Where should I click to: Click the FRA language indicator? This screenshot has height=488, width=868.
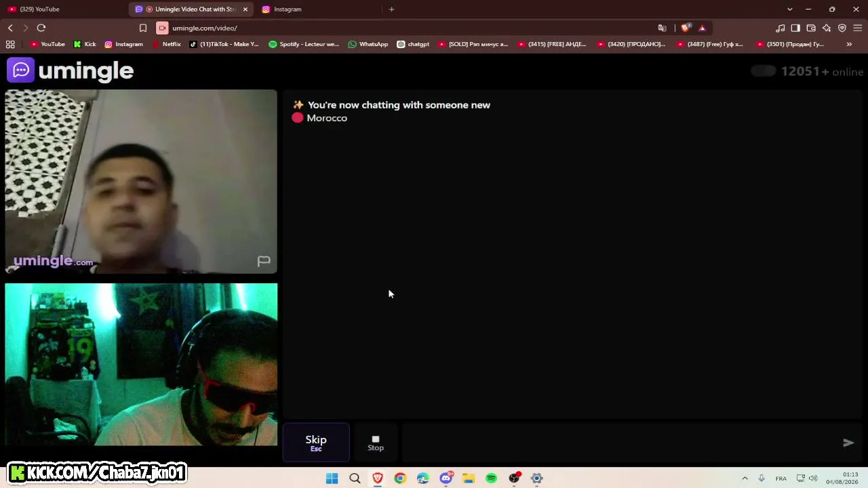781,479
